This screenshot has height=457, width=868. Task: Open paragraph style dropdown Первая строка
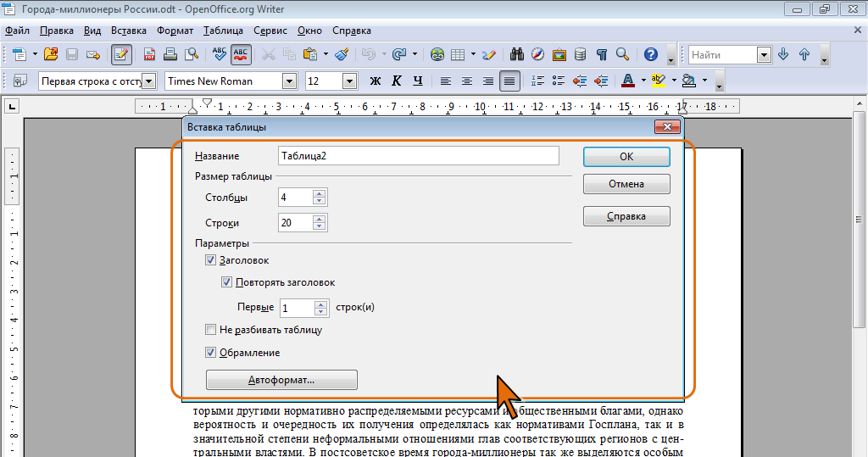coord(149,81)
